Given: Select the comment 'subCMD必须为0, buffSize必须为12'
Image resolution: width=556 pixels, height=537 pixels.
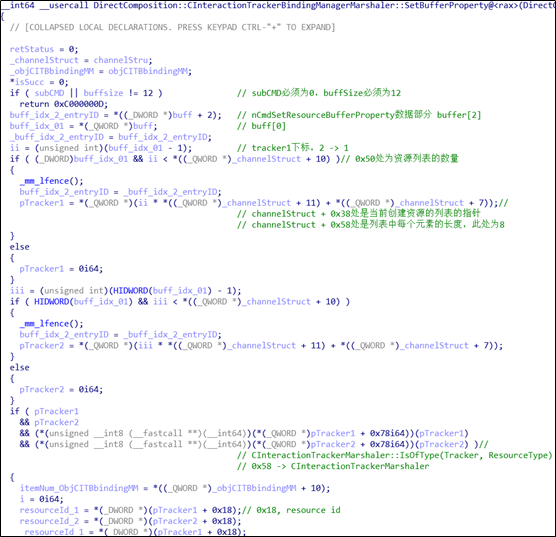Looking at the screenshot, I should pyautogui.click(x=319, y=93).
